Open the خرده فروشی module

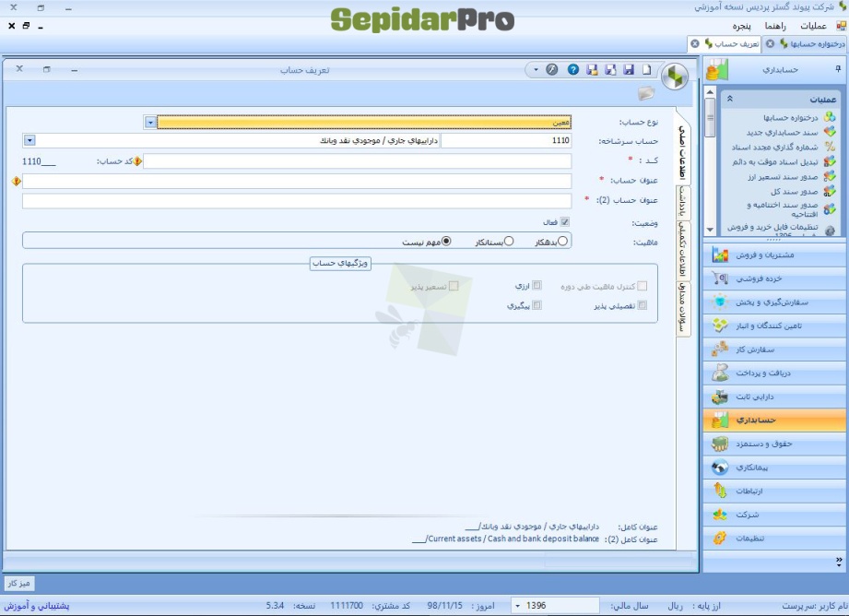774,278
